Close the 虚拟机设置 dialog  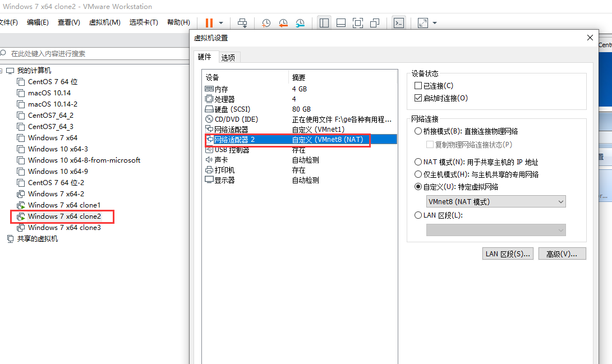[x=590, y=38]
